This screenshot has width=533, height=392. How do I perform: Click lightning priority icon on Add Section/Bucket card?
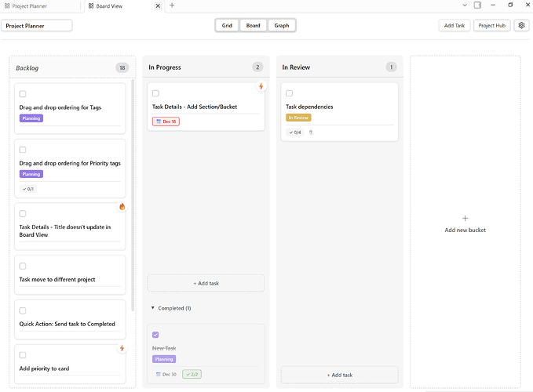[261, 86]
